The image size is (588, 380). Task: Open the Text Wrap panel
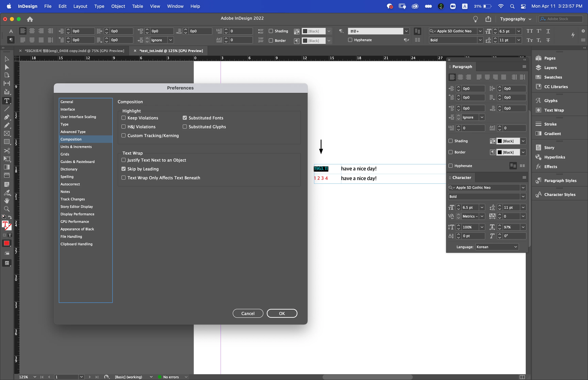[554, 110]
